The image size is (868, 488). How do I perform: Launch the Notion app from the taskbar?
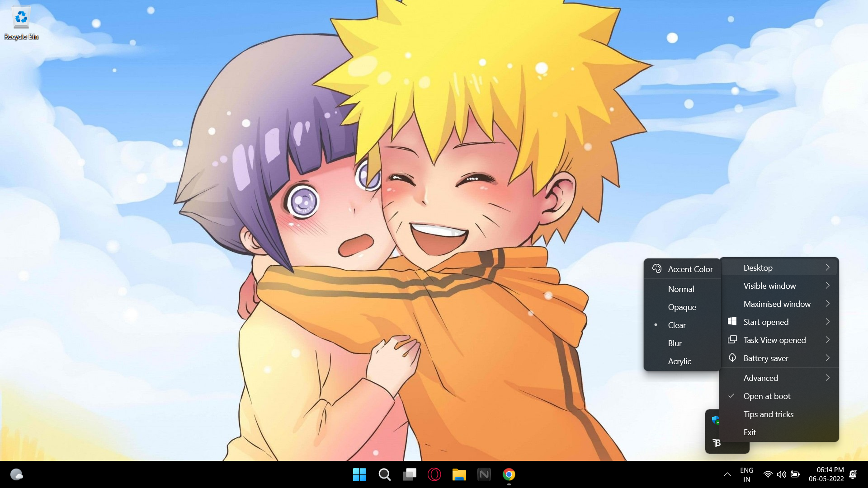click(x=484, y=474)
